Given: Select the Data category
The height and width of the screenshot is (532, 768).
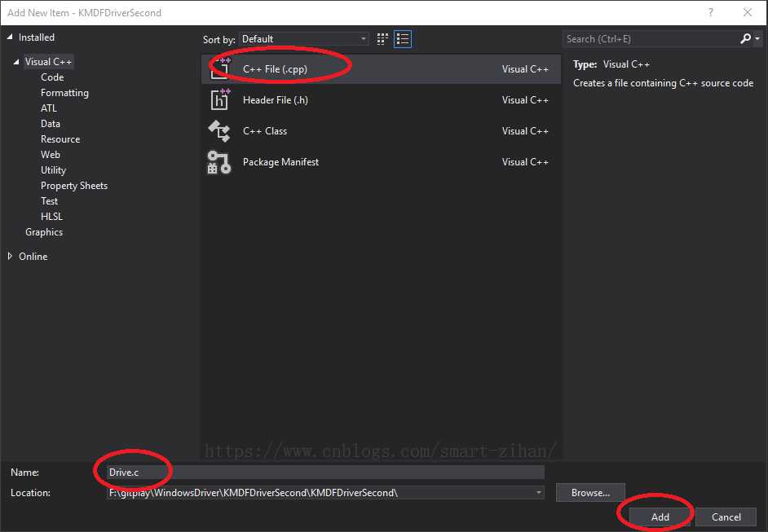Looking at the screenshot, I should [x=50, y=124].
